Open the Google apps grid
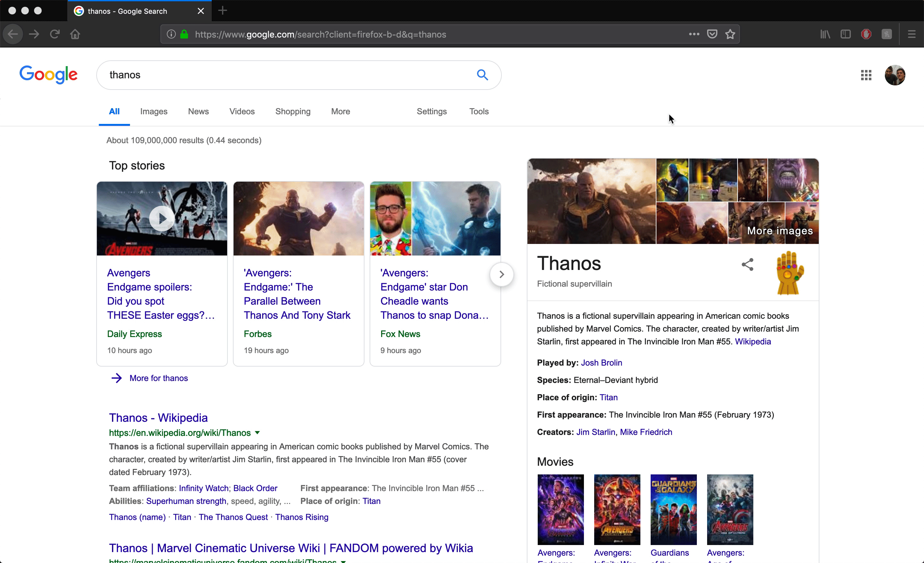 (866, 75)
